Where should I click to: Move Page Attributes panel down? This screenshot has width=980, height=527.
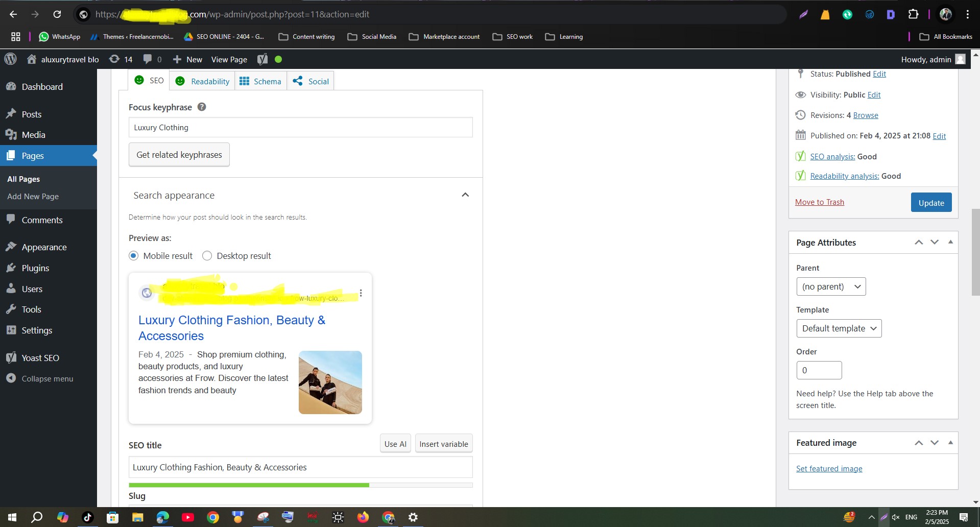point(935,242)
